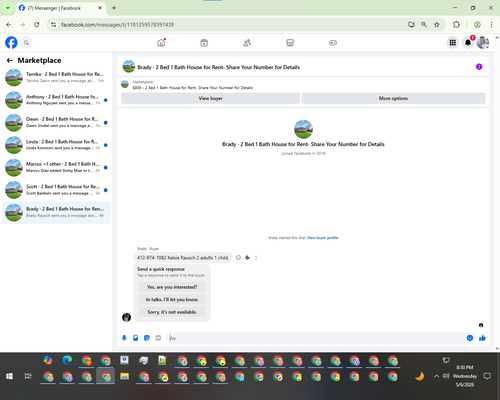Open Anthony's conversation in the list

pyautogui.click(x=56, y=100)
